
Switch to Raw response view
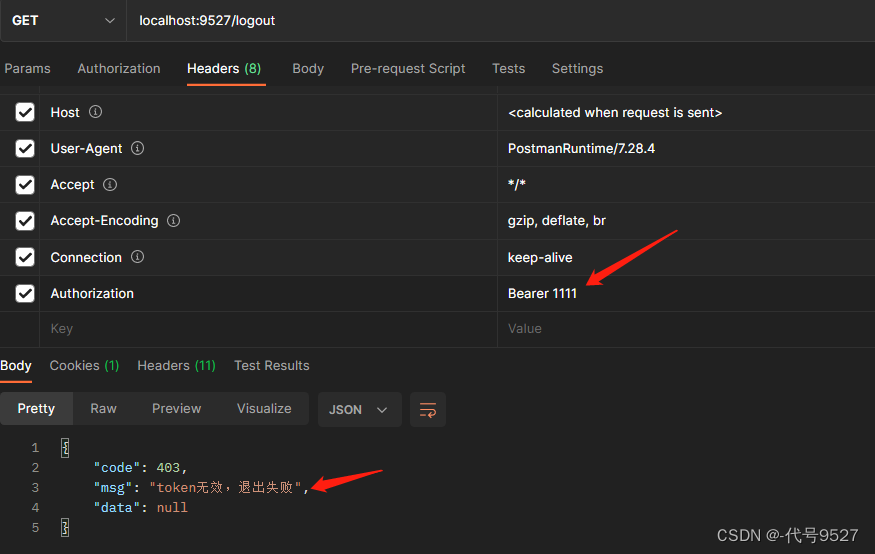(x=103, y=408)
